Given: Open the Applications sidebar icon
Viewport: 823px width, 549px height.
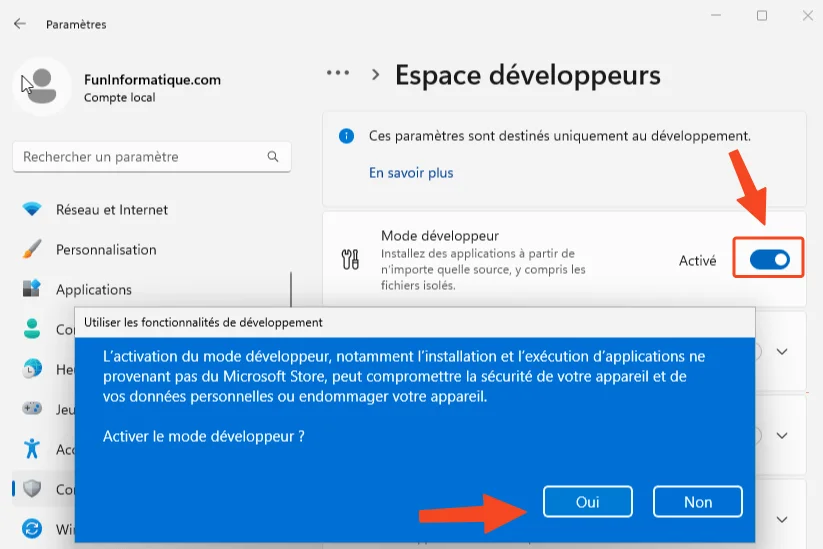Looking at the screenshot, I should (32, 289).
